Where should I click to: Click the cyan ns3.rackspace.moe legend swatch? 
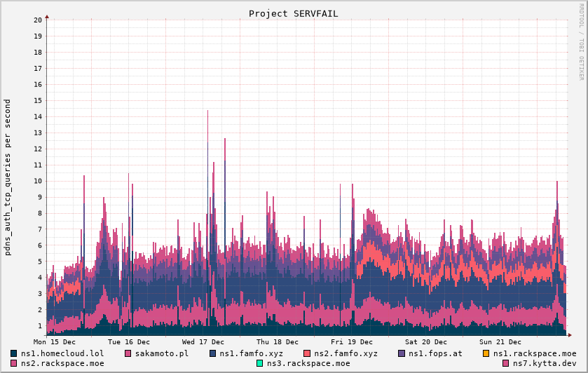259,363
